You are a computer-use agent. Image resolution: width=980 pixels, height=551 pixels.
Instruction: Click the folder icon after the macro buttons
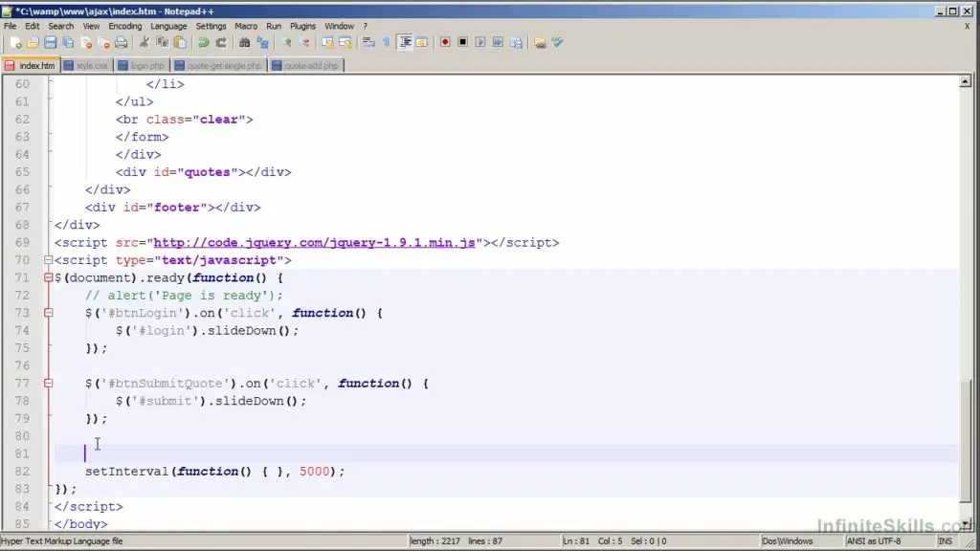click(540, 42)
